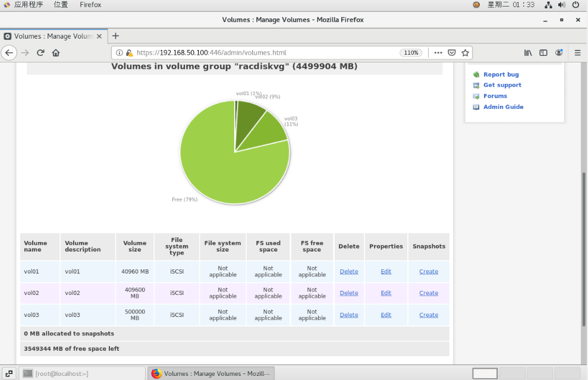Click the 409600 MB volume size cell
The width and height of the screenshot is (588, 380).
135,293
